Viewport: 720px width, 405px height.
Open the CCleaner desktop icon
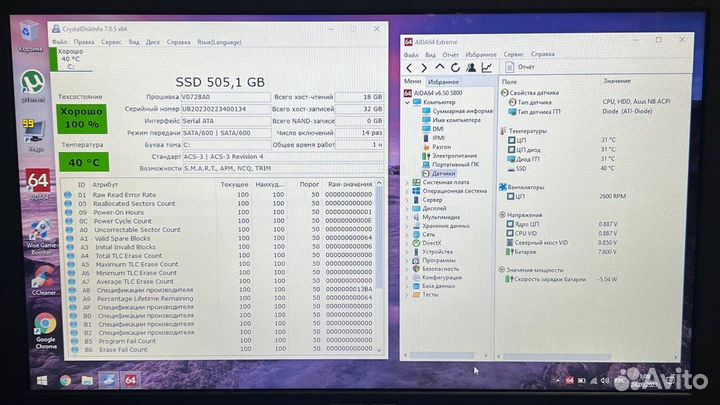click(44, 279)
